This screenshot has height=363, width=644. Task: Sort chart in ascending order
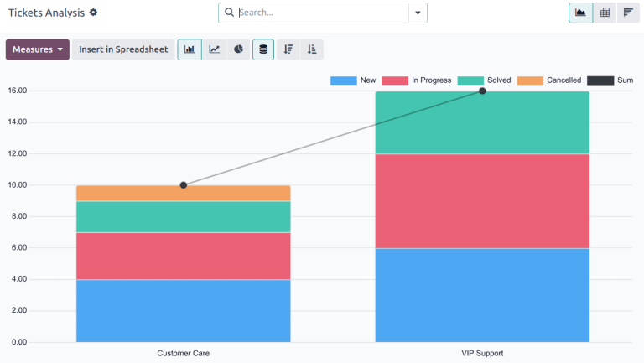point(312,49)
